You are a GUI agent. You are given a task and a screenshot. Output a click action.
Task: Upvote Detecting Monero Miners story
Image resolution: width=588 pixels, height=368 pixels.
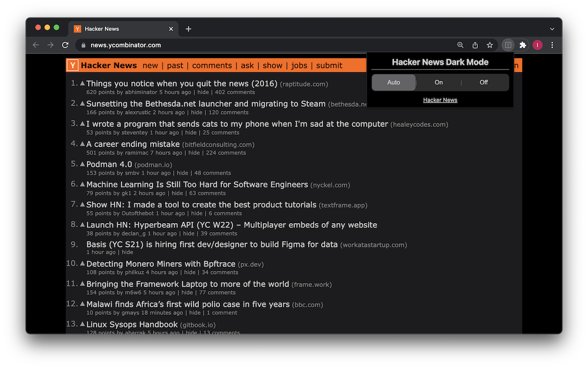83,264
